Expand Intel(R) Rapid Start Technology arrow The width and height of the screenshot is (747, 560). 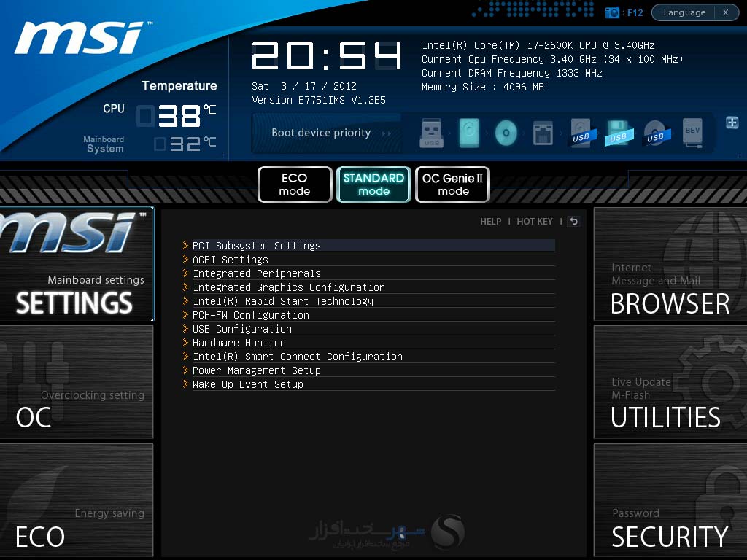[185, 300]
